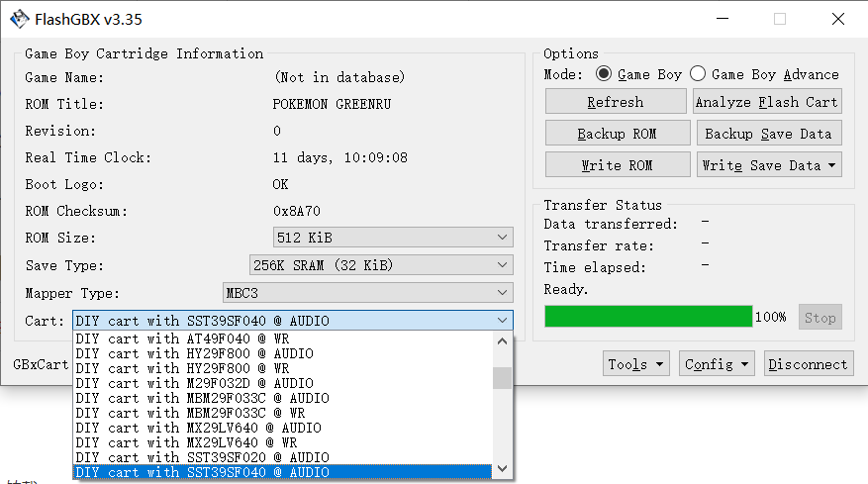Open the Config menu button
The width and height of the screenshot is (868, 484).
click(x=719, y=364)
